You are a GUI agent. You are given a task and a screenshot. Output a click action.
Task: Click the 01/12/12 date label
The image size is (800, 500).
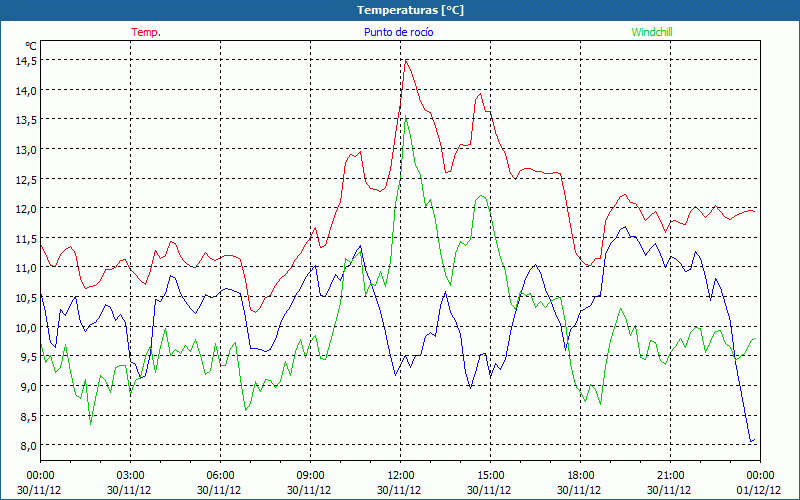[759, 490]
